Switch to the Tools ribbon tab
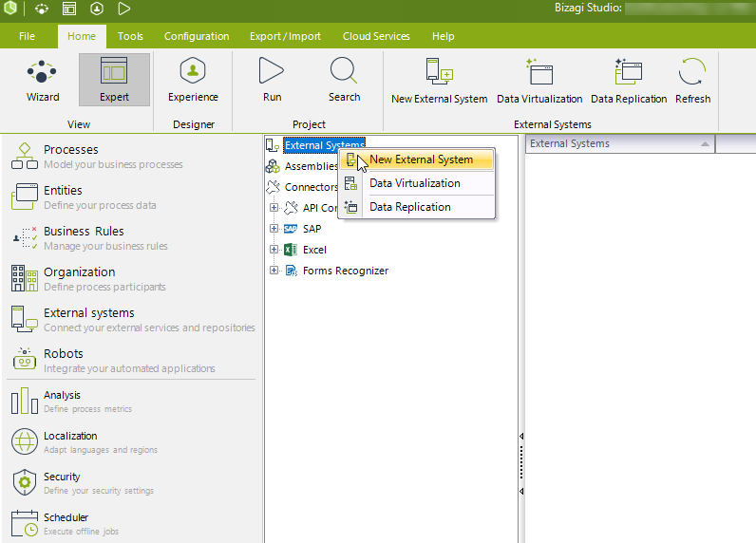756x543 pixels. 130,36
